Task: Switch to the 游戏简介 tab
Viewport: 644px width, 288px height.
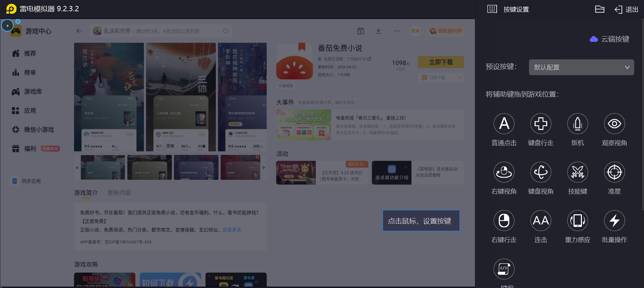Action: (86, 193)
